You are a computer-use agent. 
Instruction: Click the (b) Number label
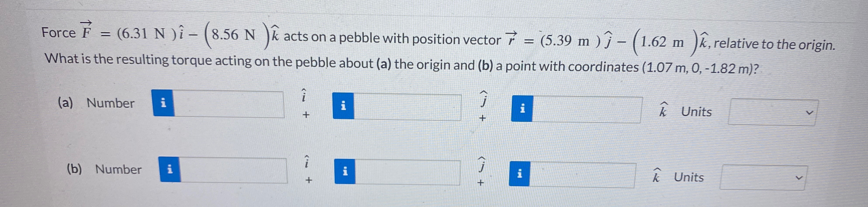pyautogui.click(x=104, y=169)
